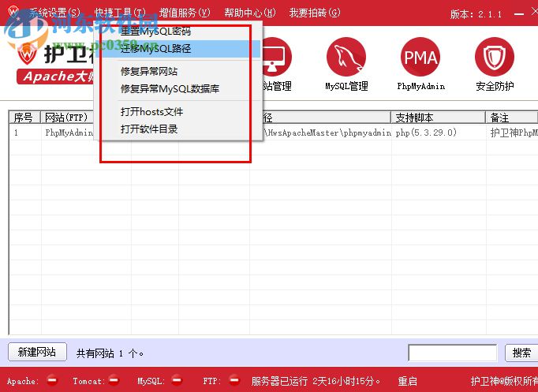
Task: Open the 增值服务(V) menu
Action: [185, 13]
